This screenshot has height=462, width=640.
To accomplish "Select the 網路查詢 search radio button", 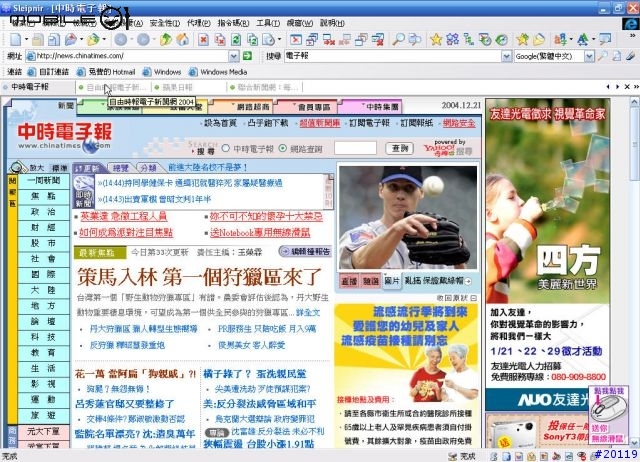I will 282,149.
